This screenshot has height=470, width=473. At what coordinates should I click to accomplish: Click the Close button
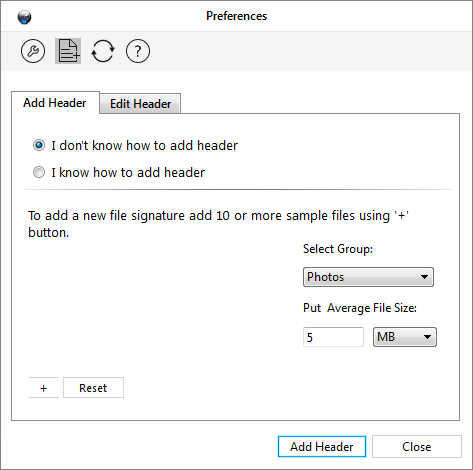417,447
